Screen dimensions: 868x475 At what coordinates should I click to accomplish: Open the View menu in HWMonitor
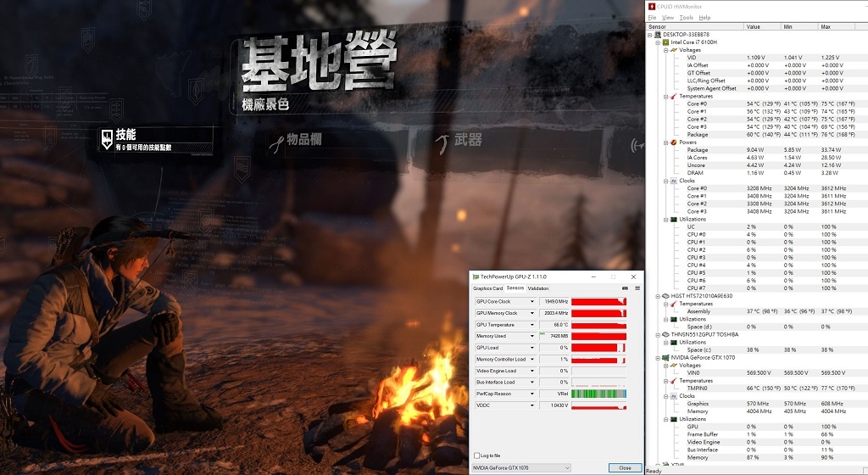pos(668,18)
